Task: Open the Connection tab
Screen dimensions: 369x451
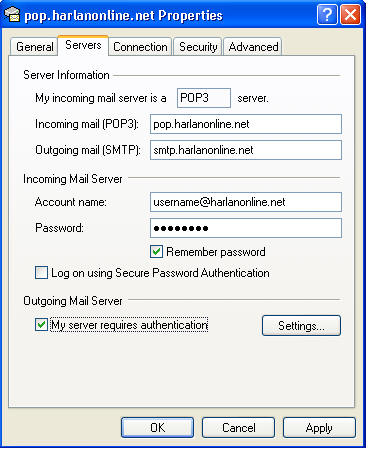Action: (140, 47)
